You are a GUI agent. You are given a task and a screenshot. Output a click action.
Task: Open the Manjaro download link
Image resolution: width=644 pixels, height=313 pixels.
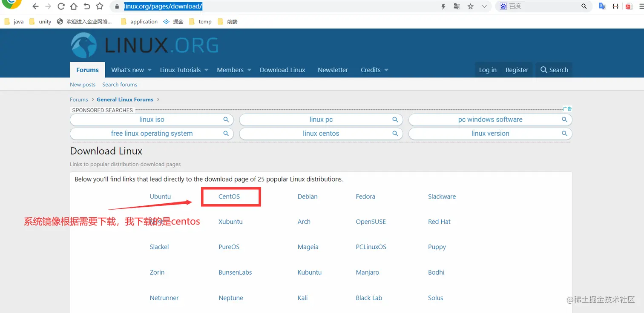tap(367, 272)
